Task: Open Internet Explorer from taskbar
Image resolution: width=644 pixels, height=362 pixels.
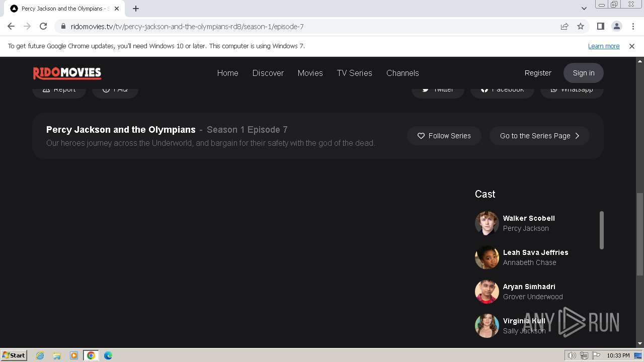Action: click(x=40, y=355)
